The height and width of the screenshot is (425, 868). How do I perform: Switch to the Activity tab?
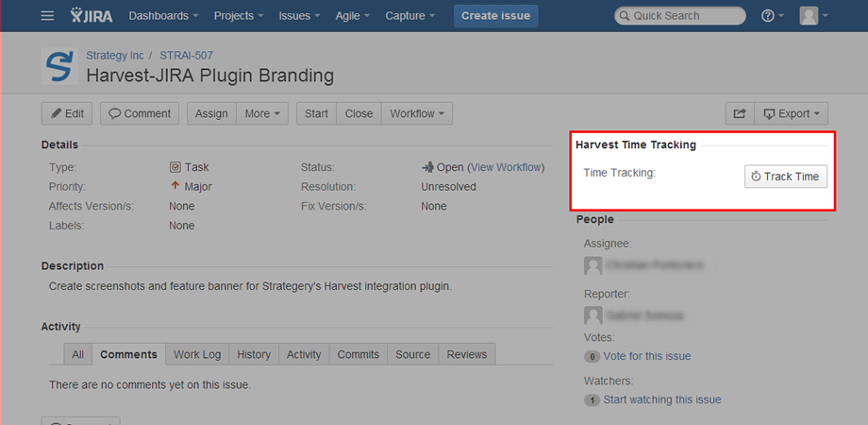pos(304,354)
